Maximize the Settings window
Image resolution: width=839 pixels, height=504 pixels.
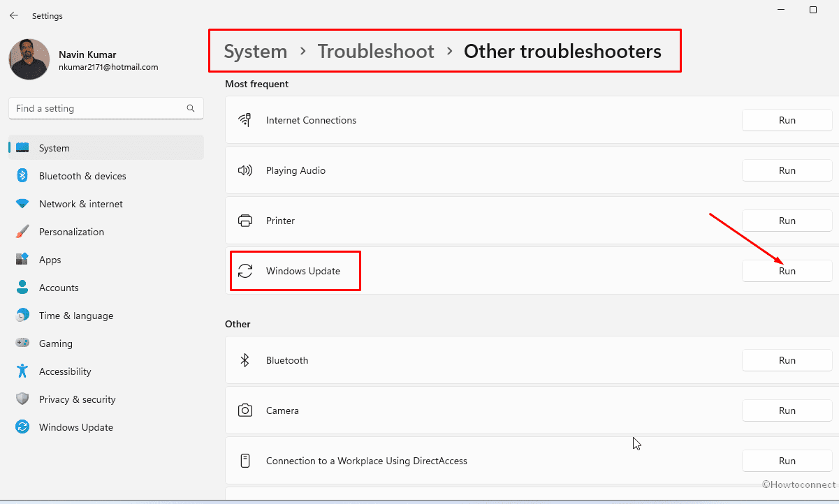point(813,10)
